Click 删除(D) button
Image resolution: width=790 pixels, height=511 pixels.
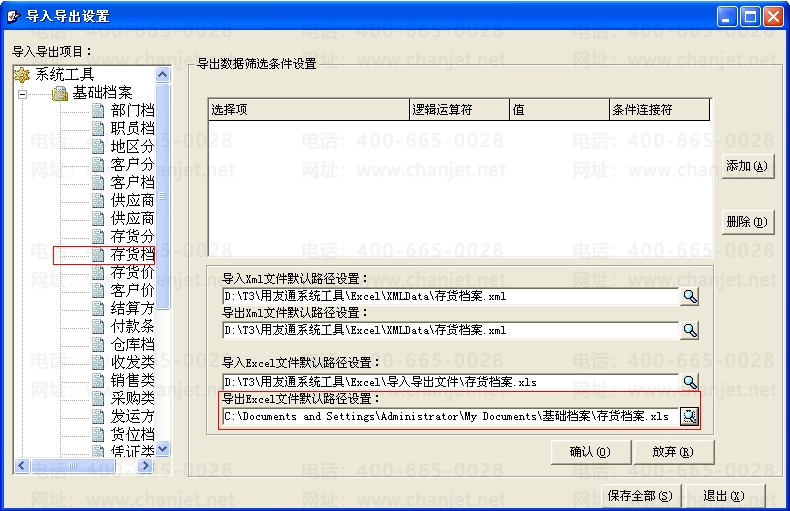[747, 222]
